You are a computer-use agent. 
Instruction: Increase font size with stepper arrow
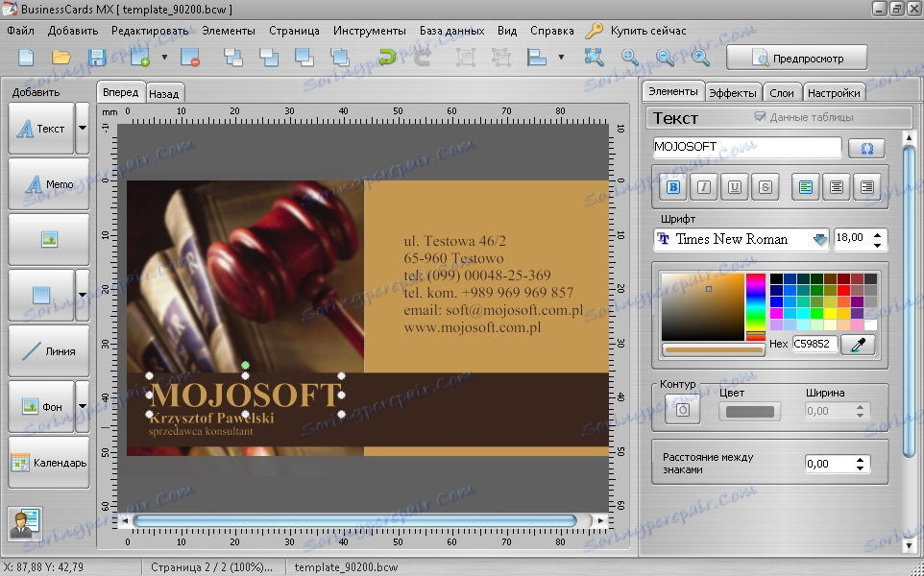(878, 234)
